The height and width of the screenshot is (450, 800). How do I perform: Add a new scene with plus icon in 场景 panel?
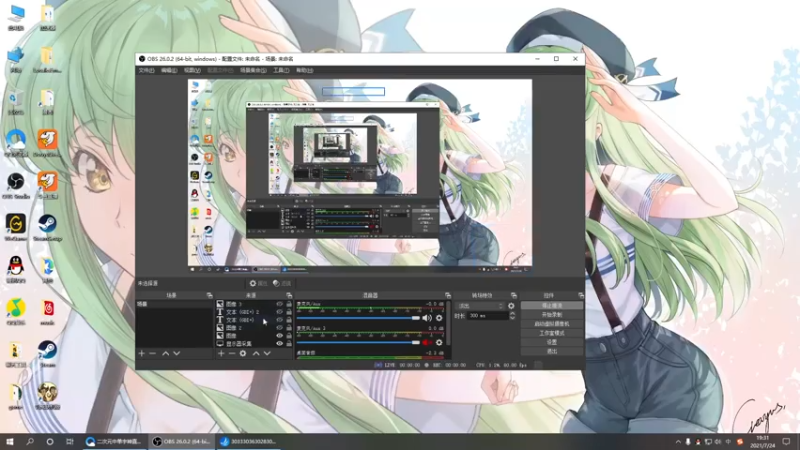142,353
